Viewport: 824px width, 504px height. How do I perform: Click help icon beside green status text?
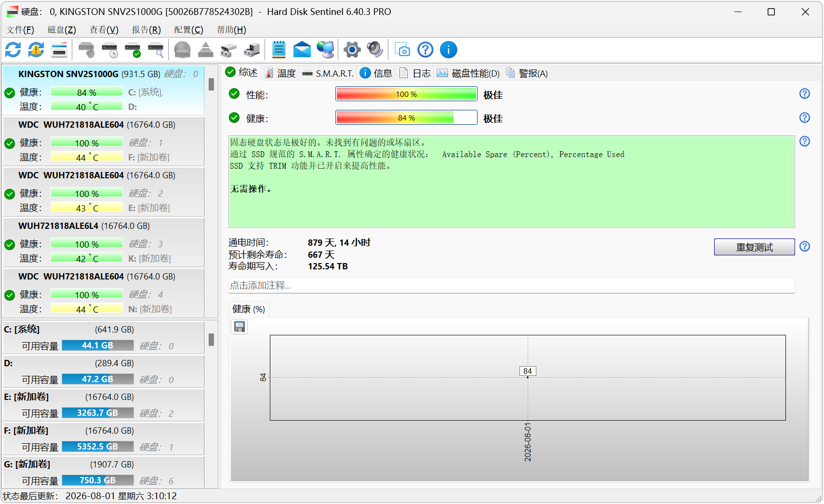pos(805,141)
